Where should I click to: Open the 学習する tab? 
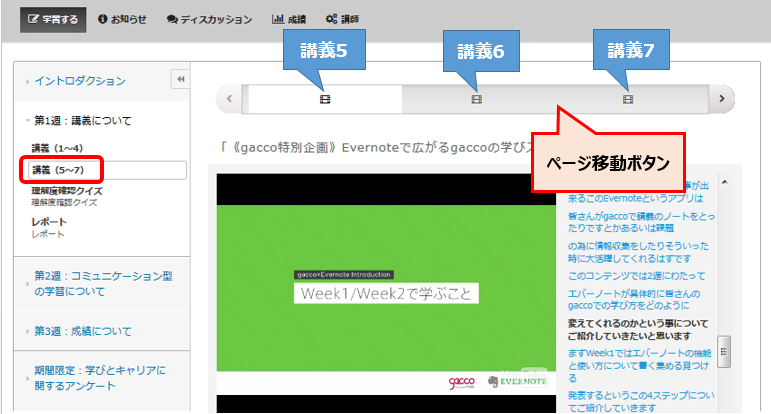click(53, 20)
